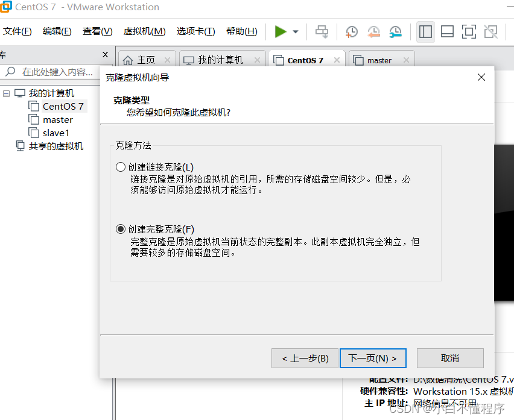Click the Unity mode toolbar icon
Image resolution: width=514 pixels, height=420 pixels.
tap(490, 32)
